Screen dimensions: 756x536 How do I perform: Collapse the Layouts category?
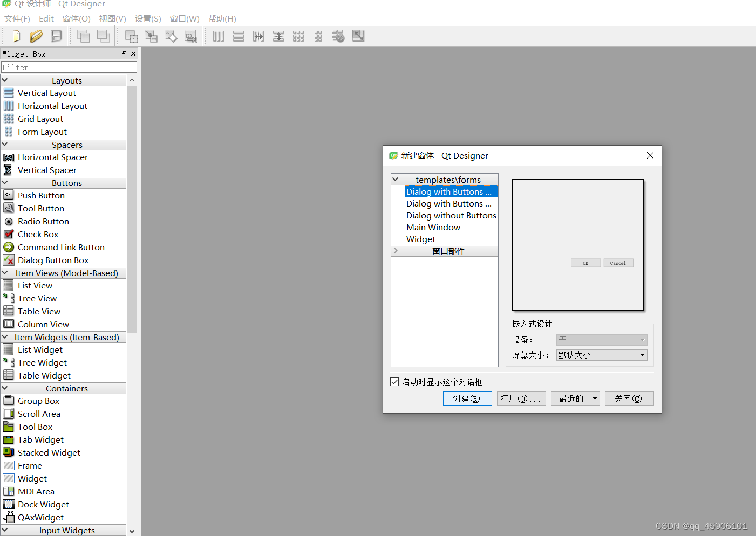[x=5, y=80]
